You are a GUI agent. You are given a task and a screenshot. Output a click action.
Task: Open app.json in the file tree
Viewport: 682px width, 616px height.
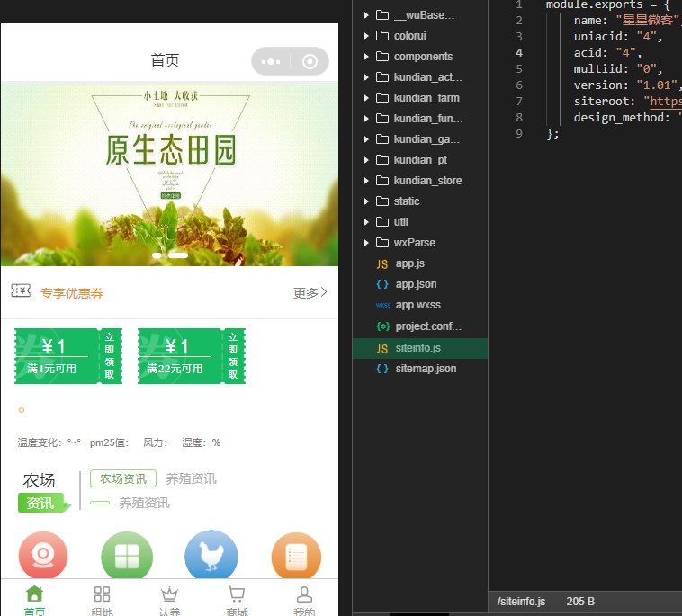(x=416, y=284)
